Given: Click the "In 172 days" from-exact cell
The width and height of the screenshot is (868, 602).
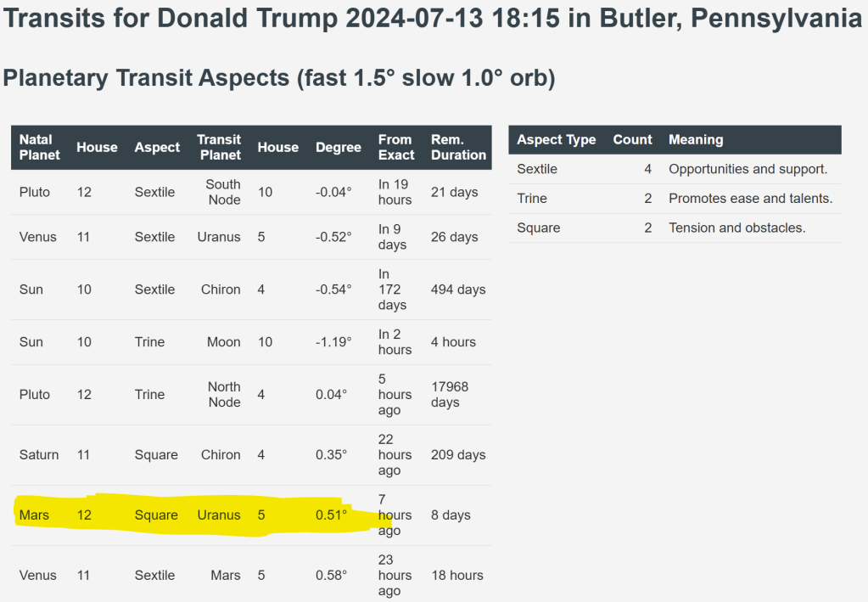Looking at the screenshot, I should 392,290.
